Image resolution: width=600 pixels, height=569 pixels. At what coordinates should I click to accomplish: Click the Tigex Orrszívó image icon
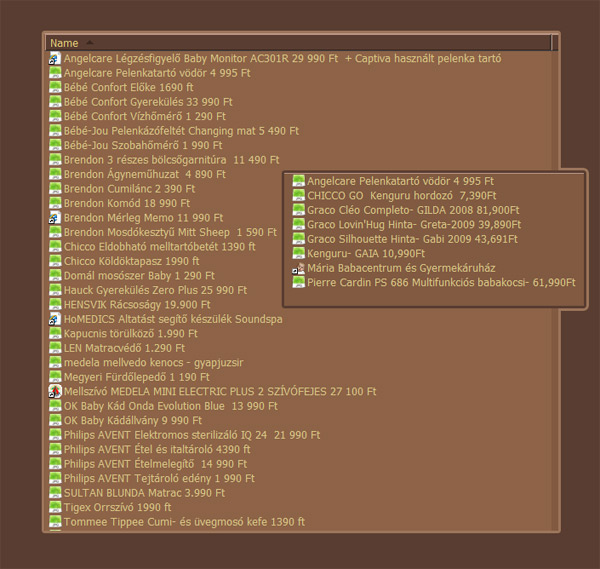pos(55,508)
